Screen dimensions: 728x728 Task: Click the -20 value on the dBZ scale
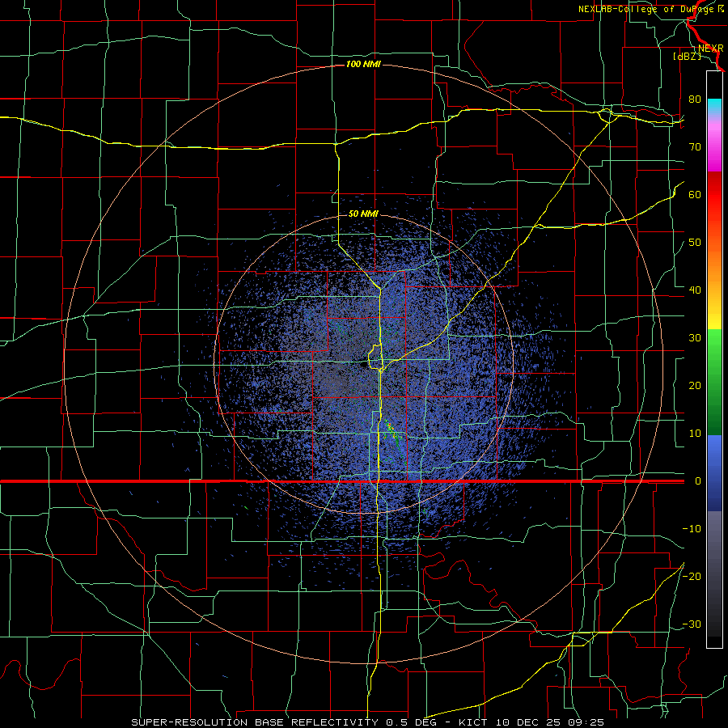tap(692, 577)
